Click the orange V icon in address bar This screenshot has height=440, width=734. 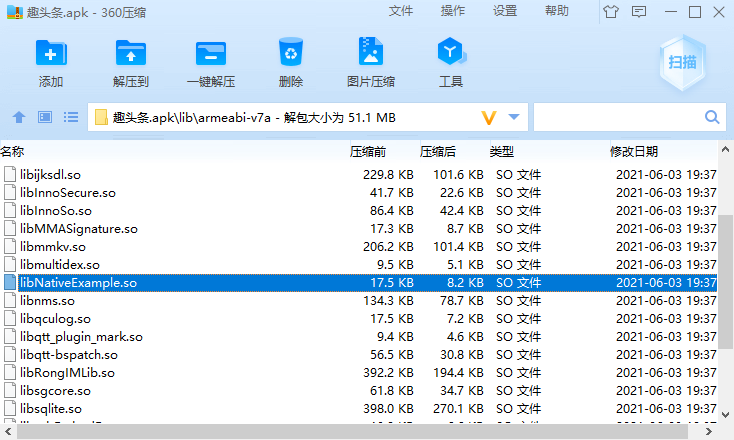tap(489, 117)
